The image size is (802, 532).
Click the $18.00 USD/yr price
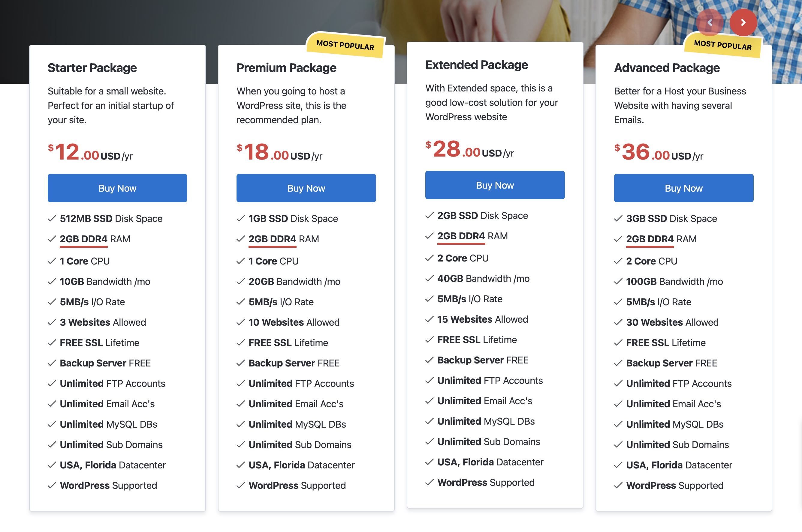pos(279,152)
